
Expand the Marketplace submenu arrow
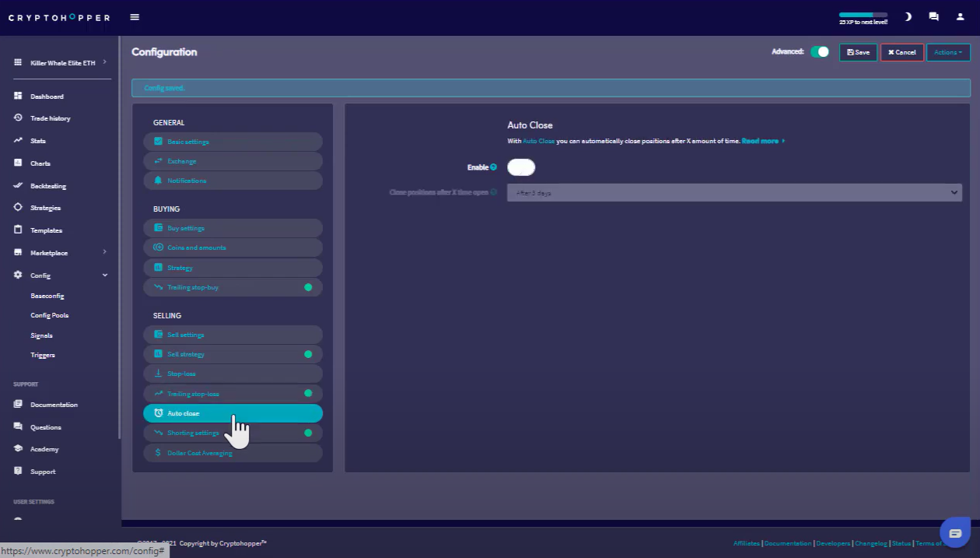[104, 252]
